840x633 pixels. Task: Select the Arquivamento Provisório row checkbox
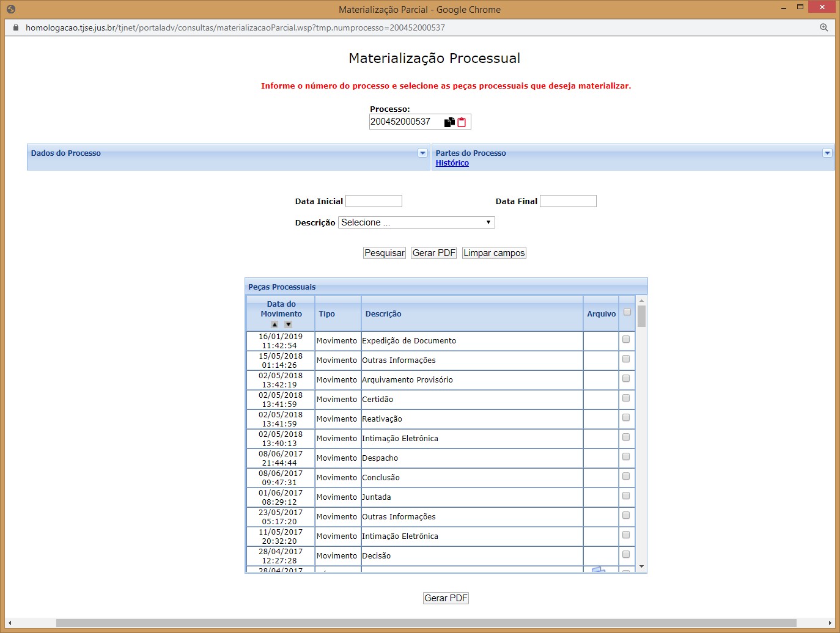[626, 379]
